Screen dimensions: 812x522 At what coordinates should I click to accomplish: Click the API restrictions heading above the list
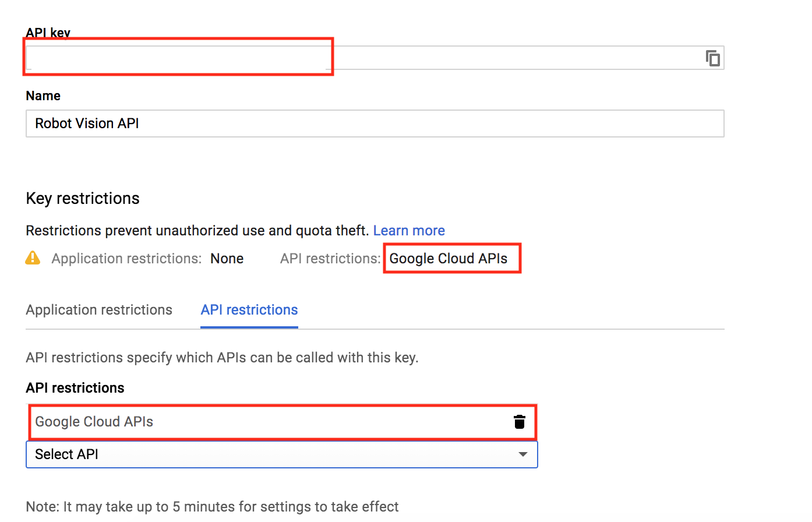tap(75, 387)
